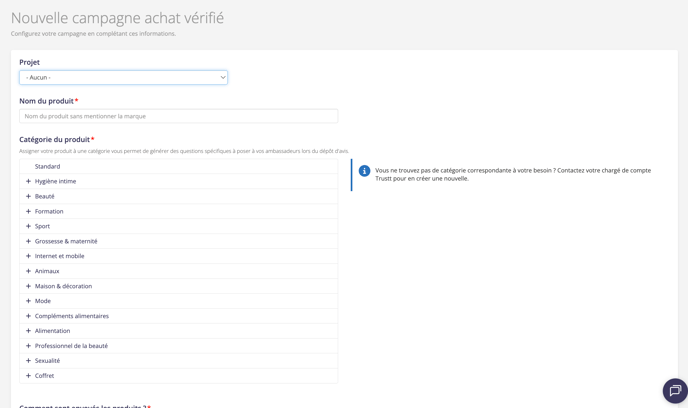Expand the Beauté category

coord(28,196)
